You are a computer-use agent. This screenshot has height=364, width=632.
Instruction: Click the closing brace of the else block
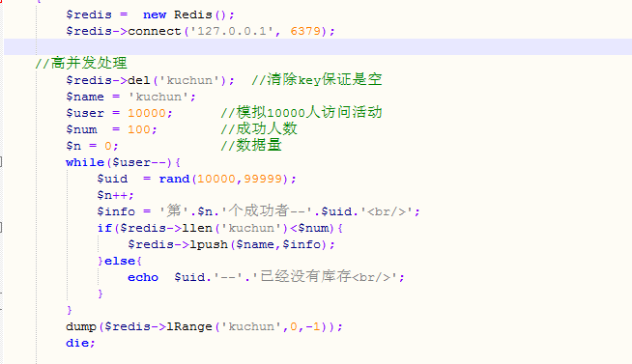tap(101, 294)
